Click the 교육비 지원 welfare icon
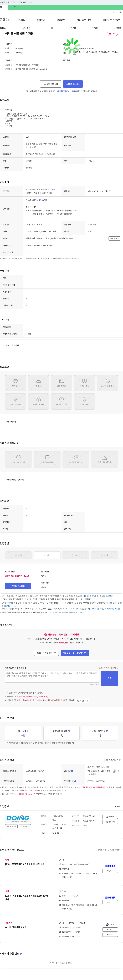123x980 pixels. tap(84, 383)
